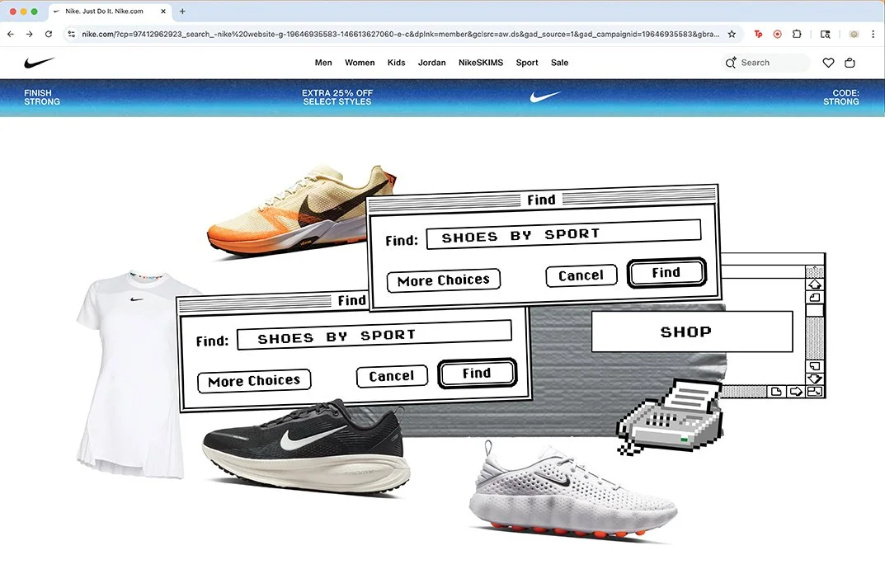Click the Nike swoosh in the blue banner
Viewport: 885px width, 588px height.
pos(544,96)
